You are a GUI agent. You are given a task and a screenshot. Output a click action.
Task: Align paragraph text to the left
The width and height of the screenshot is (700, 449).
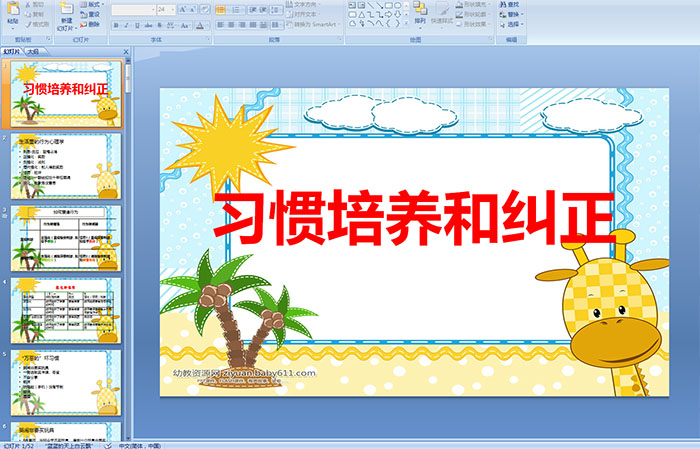tap(220, 25)
